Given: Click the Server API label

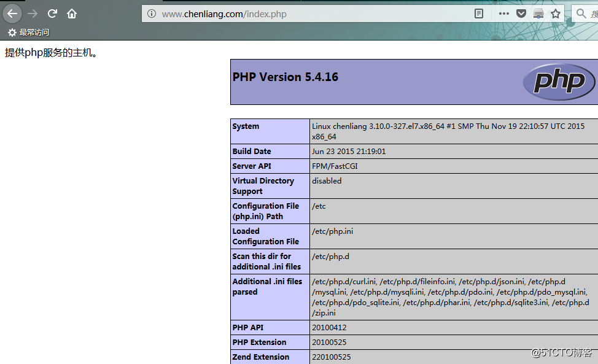Looking at the screenshot, I should [x=252, y=166].
